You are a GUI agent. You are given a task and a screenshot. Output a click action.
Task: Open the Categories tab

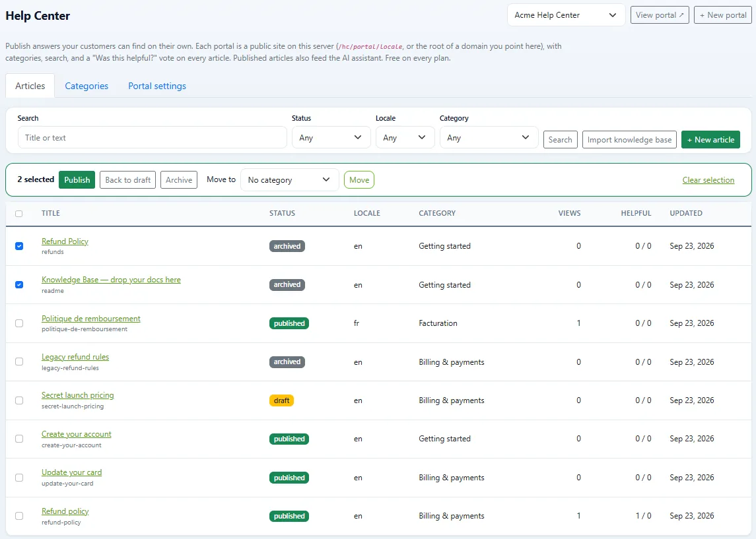[x=86, y=86]
